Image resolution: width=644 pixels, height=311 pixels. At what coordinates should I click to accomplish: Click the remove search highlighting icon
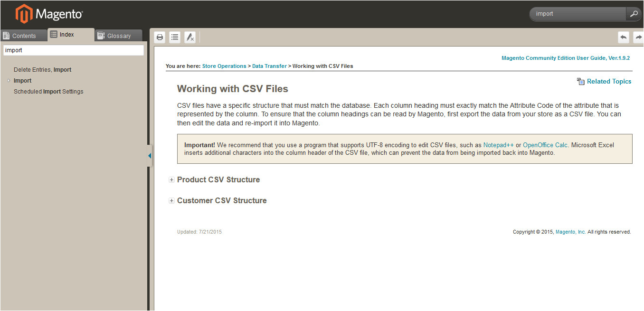(190, 37)
